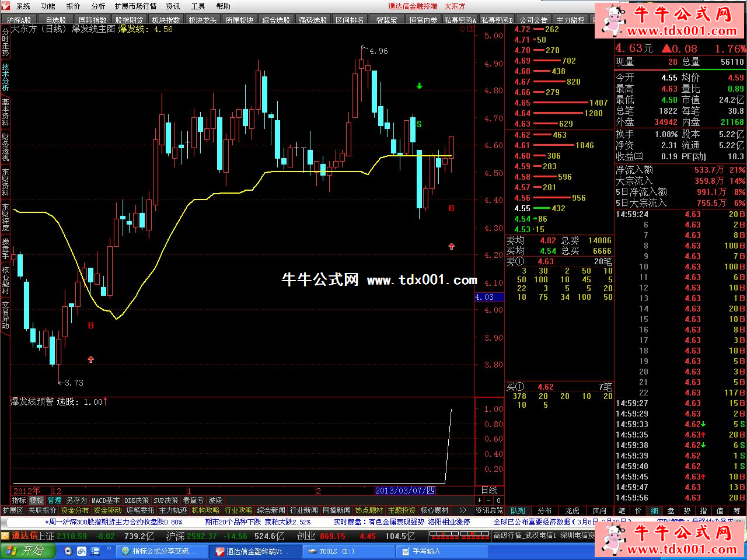Toggle the 队列 queue view
747x560 pixels.
point(518,510)
